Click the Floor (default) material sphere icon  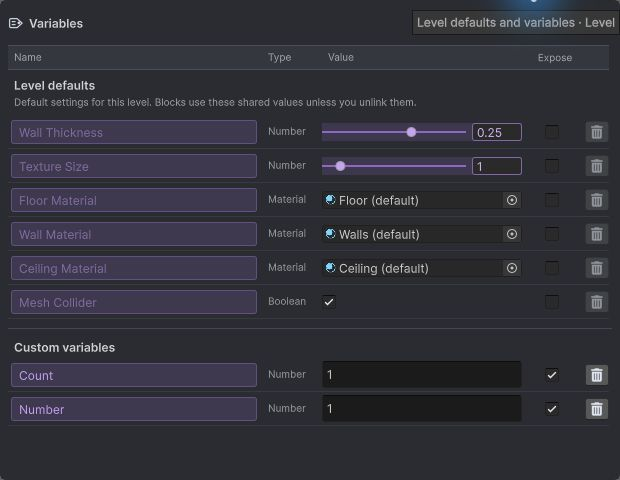click(330, 200)
